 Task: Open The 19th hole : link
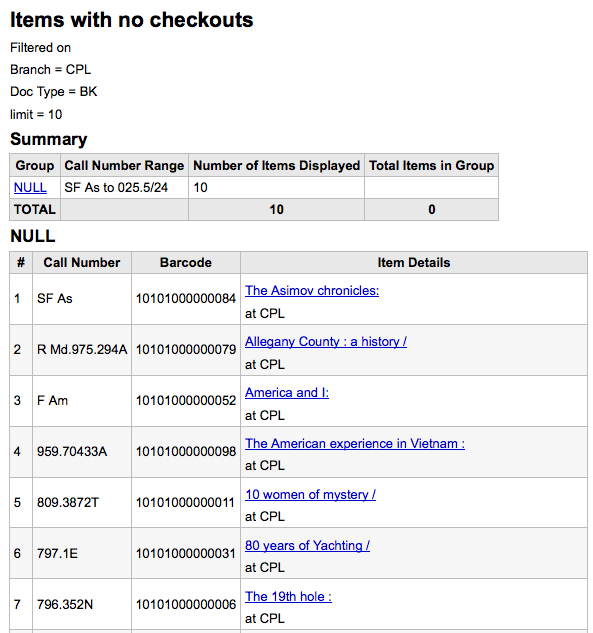coord(288,596)
